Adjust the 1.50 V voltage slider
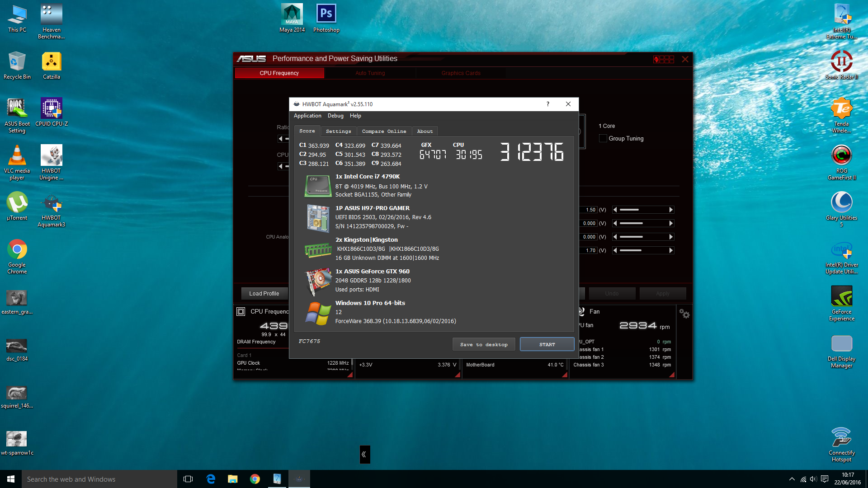Screen dimensions: 868x488 pos(643,210)
